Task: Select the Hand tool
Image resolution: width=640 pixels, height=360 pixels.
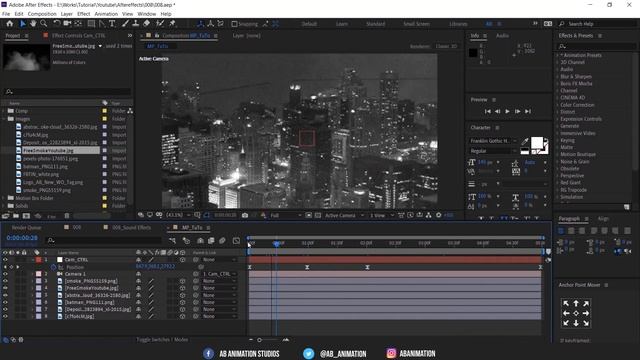Action: click(33, 24)
